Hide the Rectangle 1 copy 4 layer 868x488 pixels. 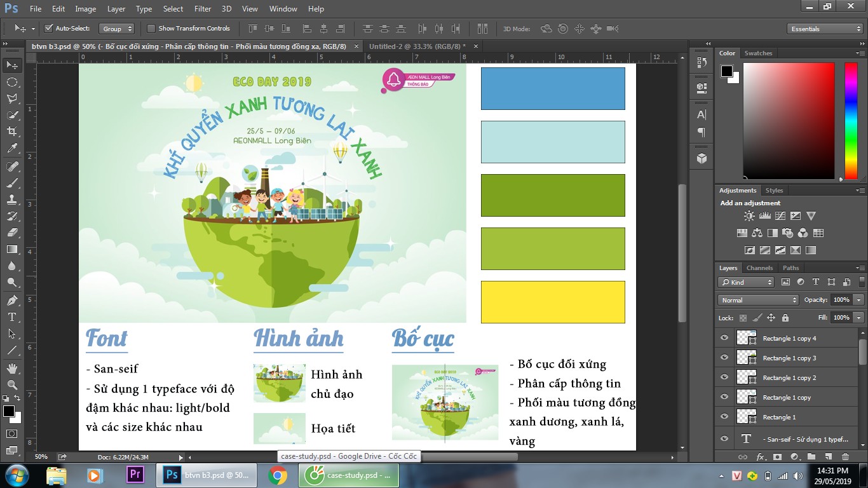(x=724, y=338)
